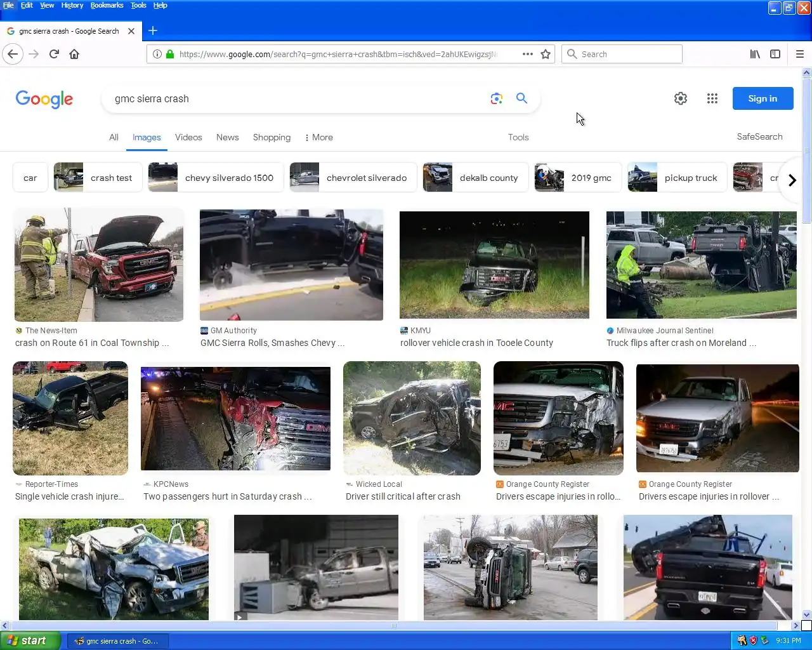
Task: Click the blue magnifier search button
Action: pyautogui.click(x=521, y=98)
